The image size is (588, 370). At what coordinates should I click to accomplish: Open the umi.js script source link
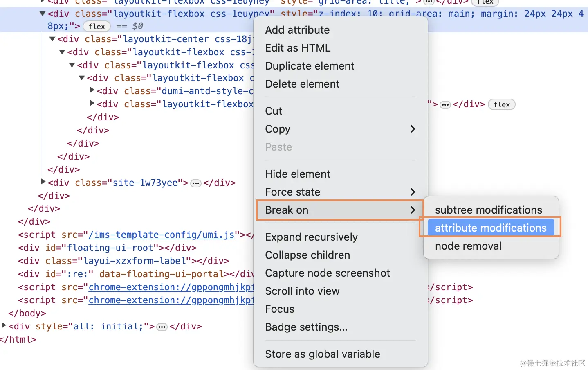pyautogui.click(x=161, y=235)
